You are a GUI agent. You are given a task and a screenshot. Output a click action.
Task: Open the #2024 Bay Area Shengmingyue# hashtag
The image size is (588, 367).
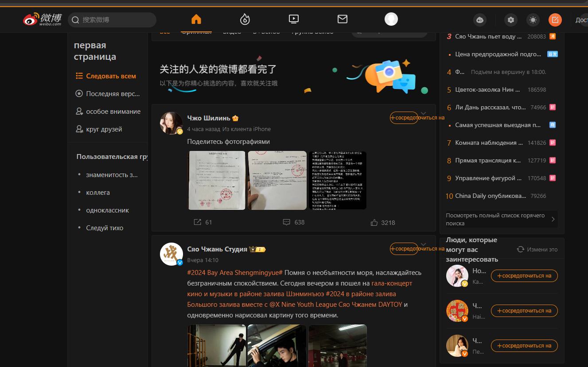click(235, 273)
